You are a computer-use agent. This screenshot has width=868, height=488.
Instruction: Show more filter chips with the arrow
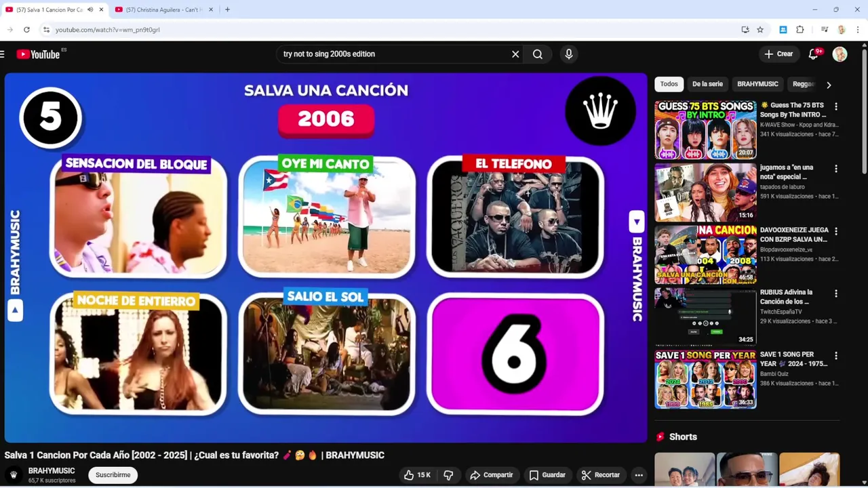(x=829, y=85)
